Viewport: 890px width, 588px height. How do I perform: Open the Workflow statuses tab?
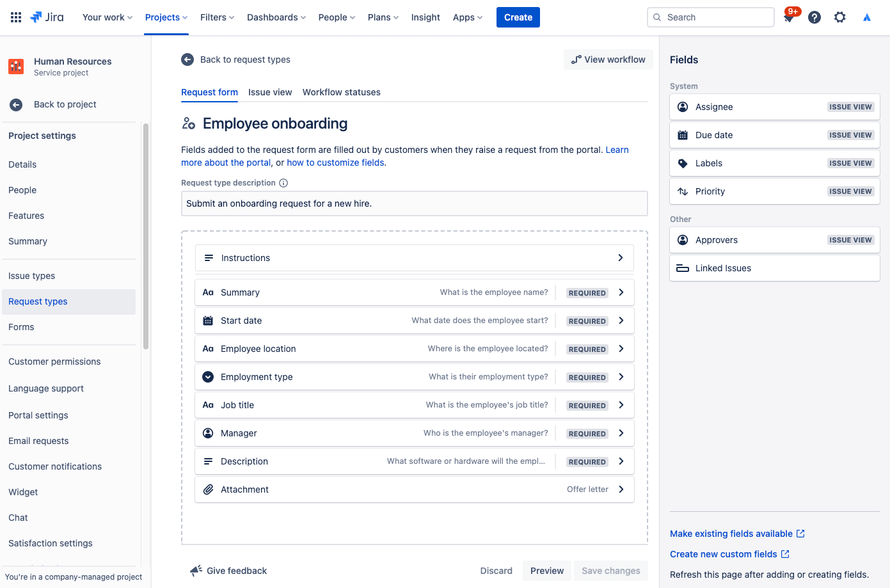tap(341, 92)
